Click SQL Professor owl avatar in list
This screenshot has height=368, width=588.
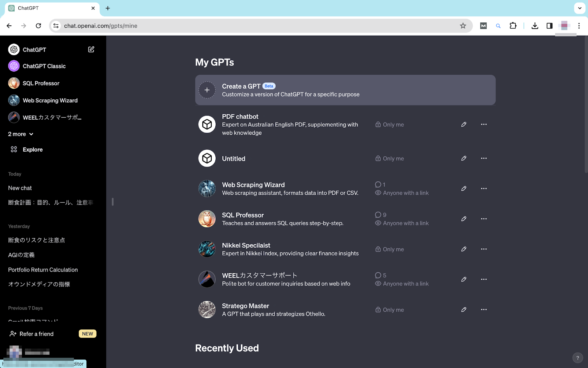click(207, 219)
